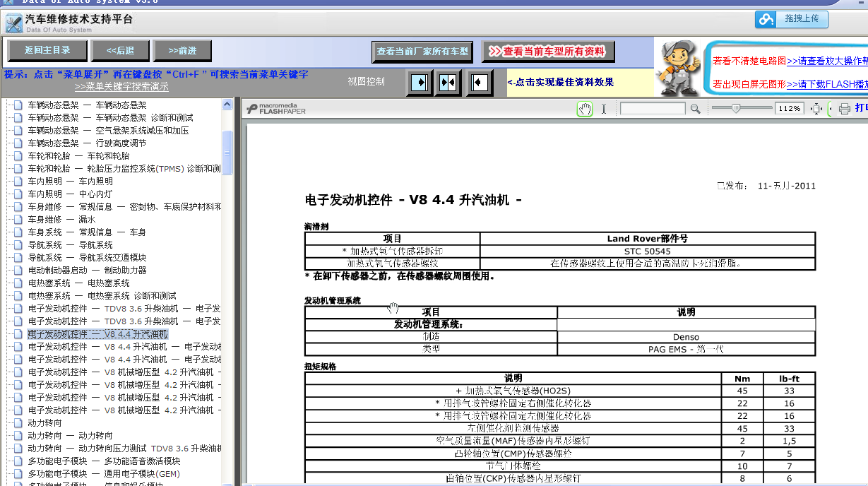The width and height of the screenshot is (868, 486).
Task: Select the hand pan tool
Action: coord(585,108)
